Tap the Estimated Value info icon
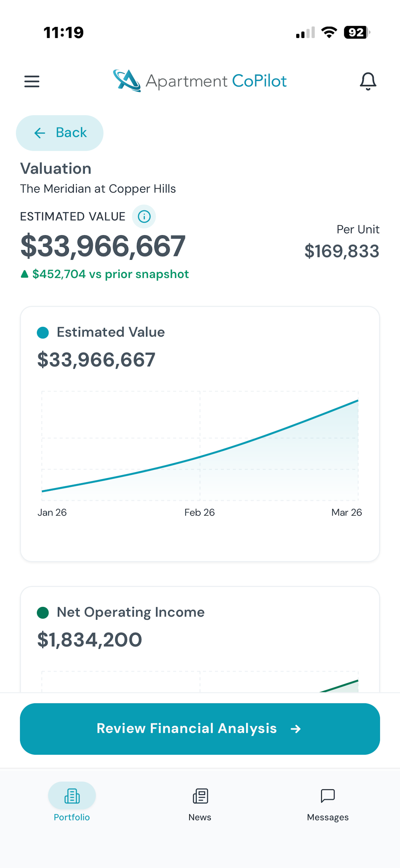 click(144, 216)
